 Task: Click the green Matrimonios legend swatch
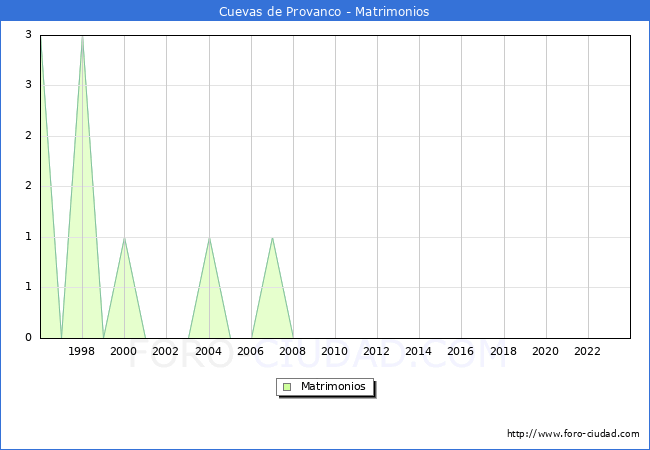click(x=287, y=386)
